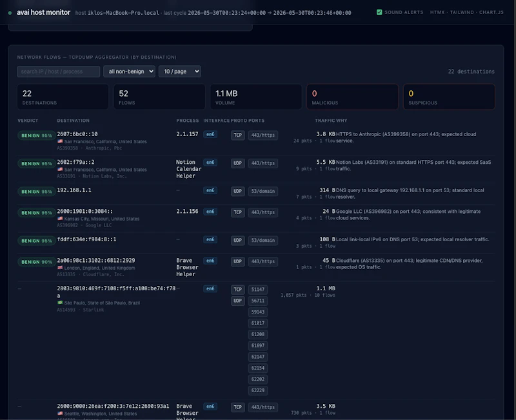Click port chip 61017

tap(257, 323)
